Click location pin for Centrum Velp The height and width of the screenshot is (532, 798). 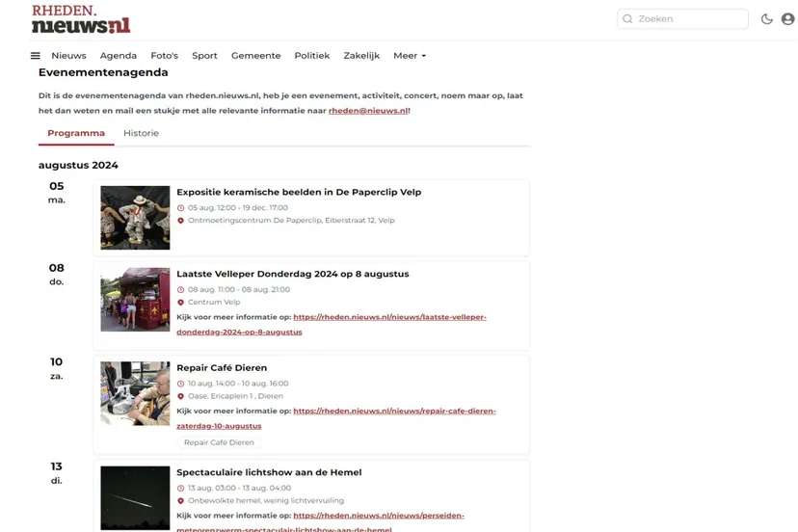pos(180,303)
